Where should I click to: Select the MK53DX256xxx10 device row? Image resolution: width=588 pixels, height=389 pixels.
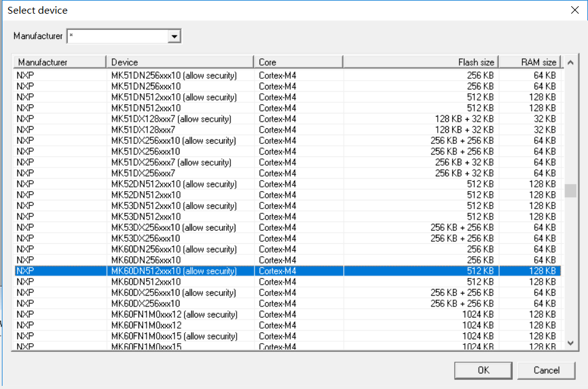[x=287, y=238]
